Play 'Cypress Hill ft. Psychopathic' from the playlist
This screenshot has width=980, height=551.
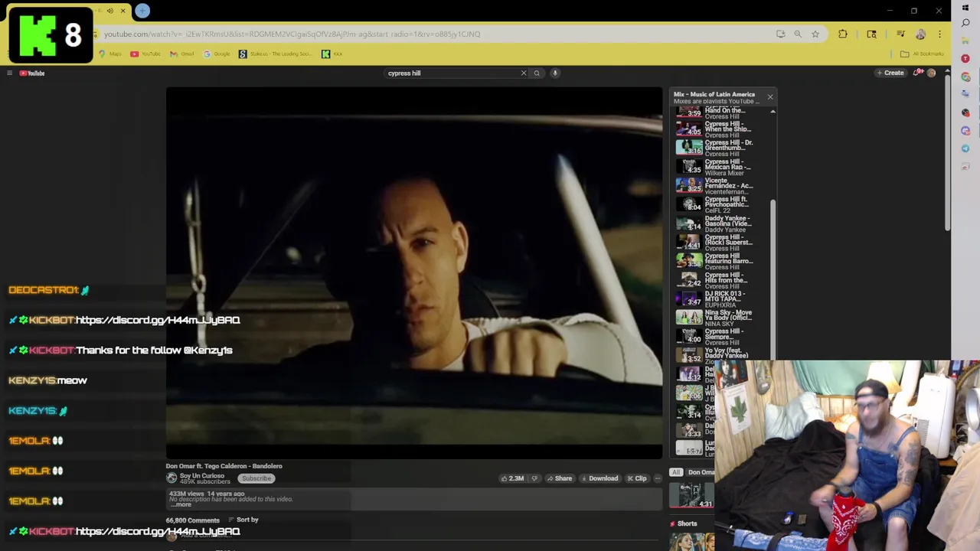click(720, 204)
